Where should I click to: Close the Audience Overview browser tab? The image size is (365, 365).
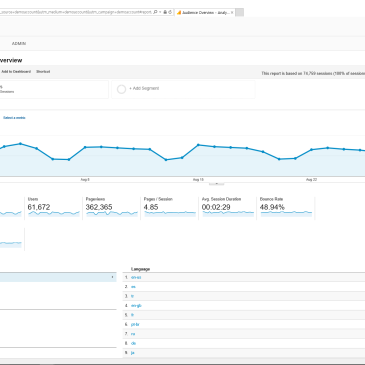(x=232, y=13)
